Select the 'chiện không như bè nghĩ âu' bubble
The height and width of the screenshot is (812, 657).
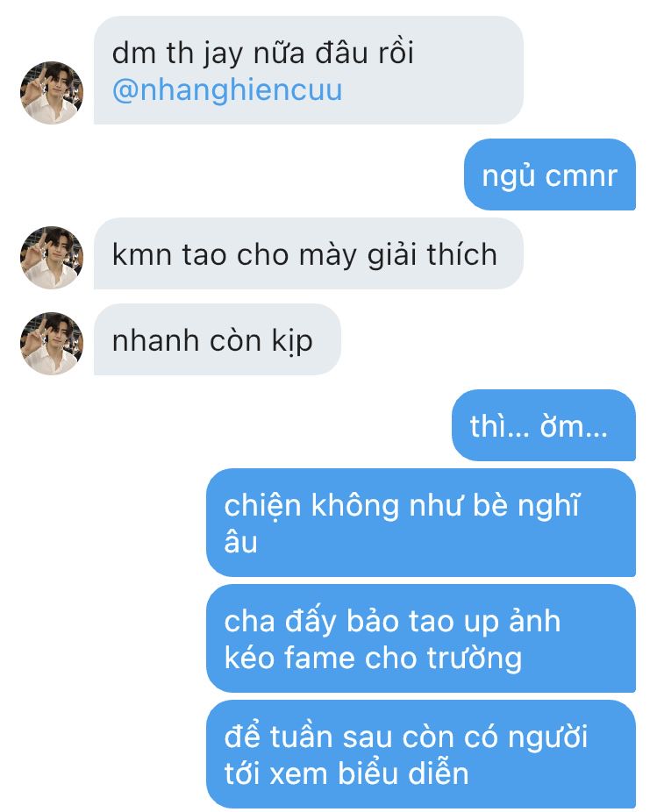[x=421, y=523]
